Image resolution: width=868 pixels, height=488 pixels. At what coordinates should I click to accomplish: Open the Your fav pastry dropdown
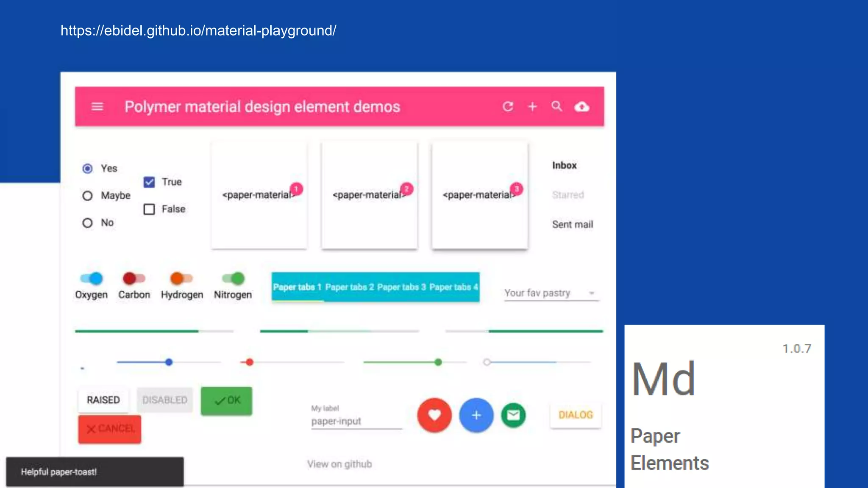pos(551,293)
